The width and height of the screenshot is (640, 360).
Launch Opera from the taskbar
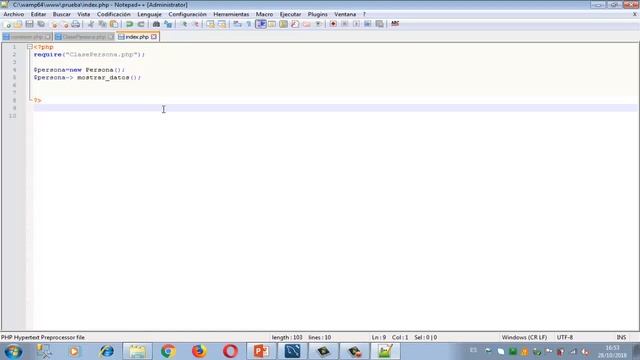click(230, 351)
